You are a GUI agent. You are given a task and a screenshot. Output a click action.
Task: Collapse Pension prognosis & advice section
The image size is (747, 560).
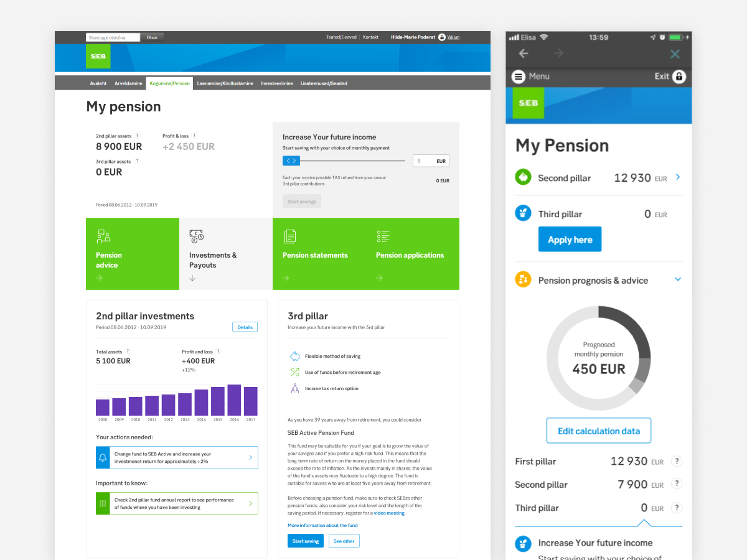678,280
